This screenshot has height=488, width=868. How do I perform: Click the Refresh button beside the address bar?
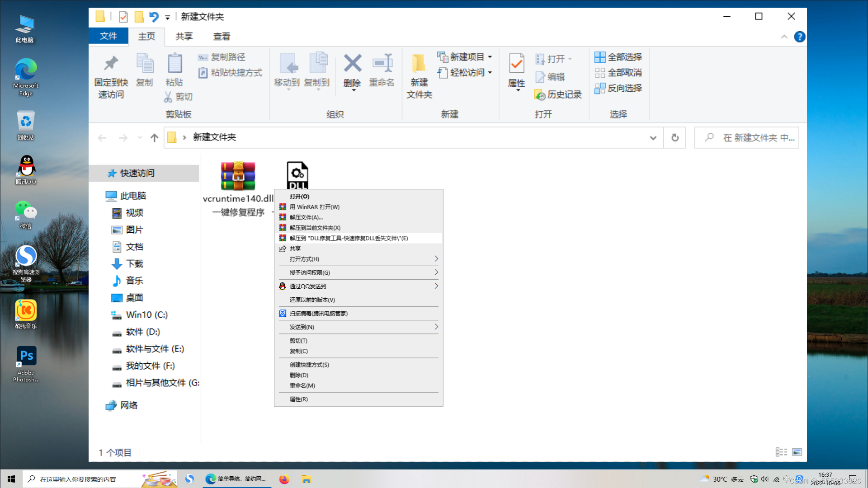click(x=675, y=138)
